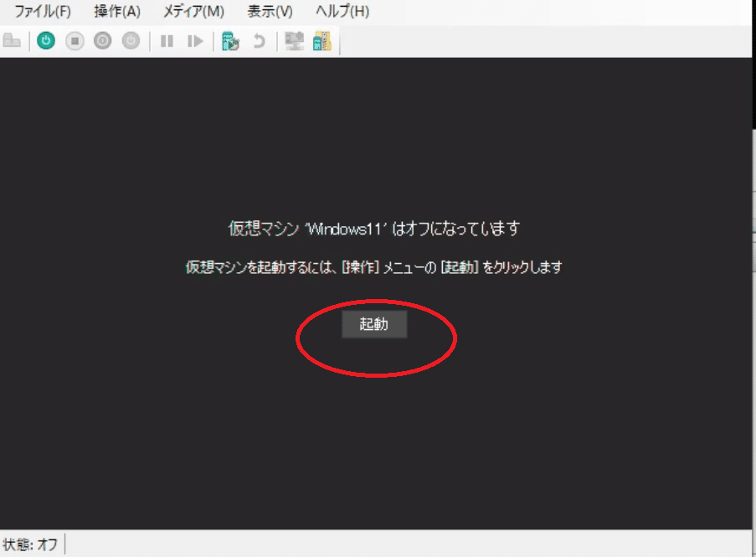Click the Enhanced session monitor icon

(294, 41)
